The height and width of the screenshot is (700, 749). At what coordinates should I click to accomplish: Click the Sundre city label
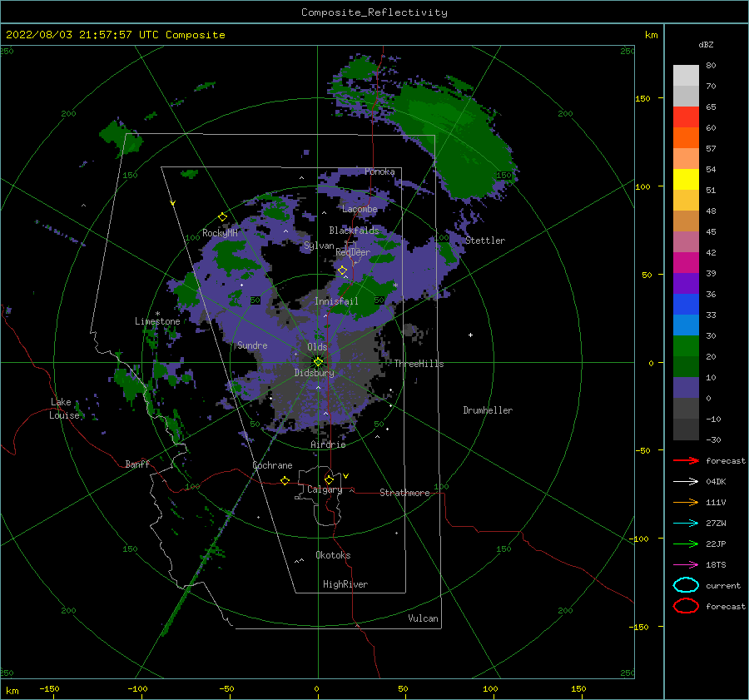[252, 345]
